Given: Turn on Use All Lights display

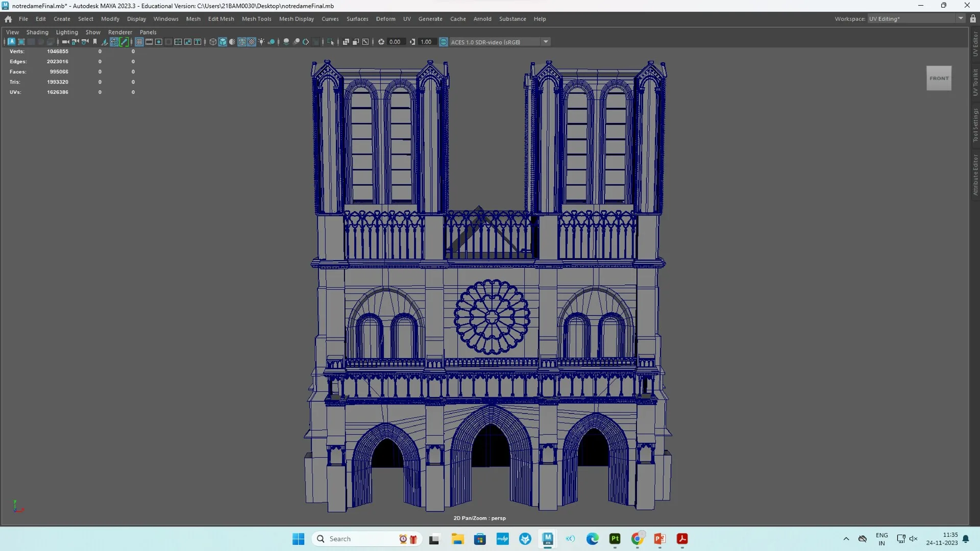Looking at the screenshot, I should point(261,42).
